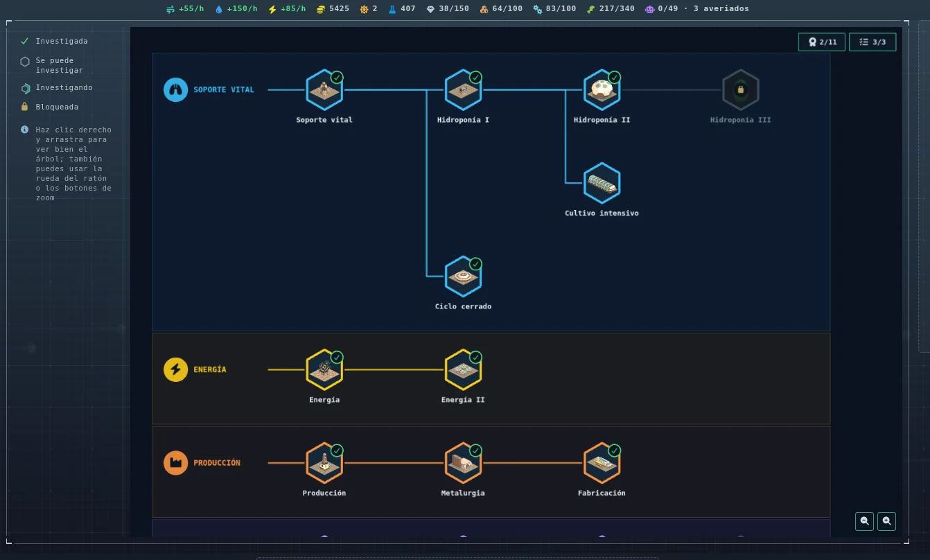This screenshot has height=560, width=930.
Task: Select the Soporte vital research node
Action: [x=324, y=90]
